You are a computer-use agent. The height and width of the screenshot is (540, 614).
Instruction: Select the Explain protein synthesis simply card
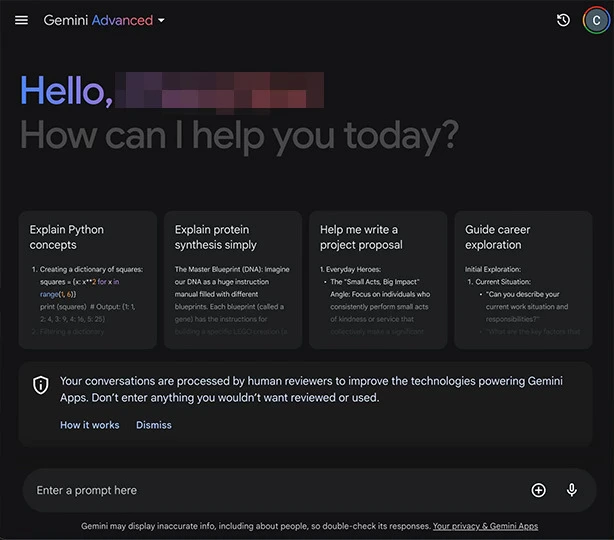point(233,280)
